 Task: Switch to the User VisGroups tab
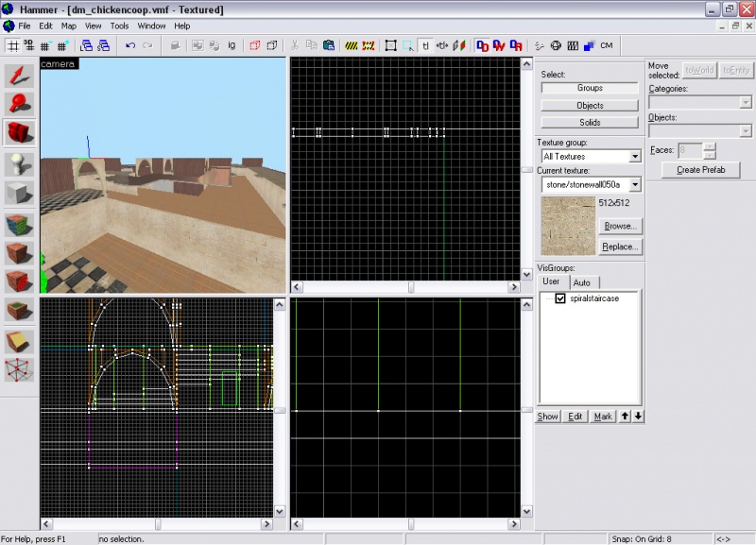pos(551,281)
